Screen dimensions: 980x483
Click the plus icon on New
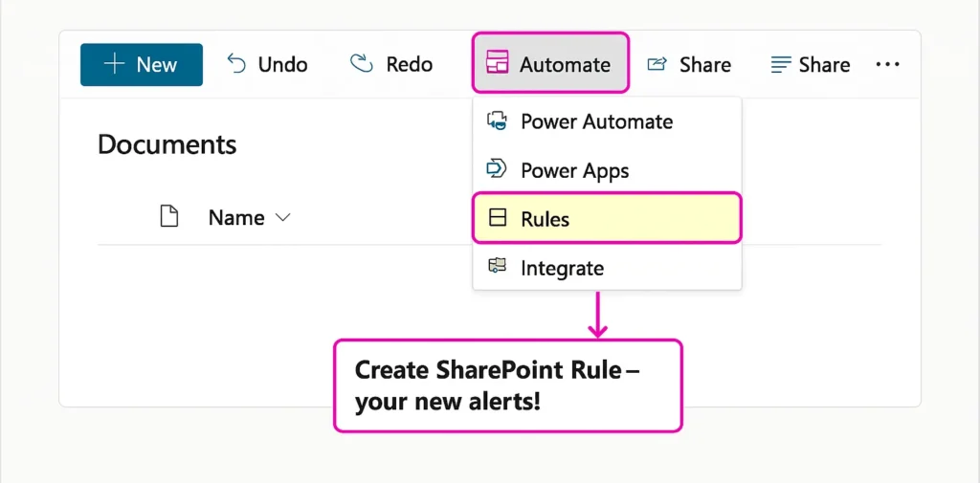(115, 64)
